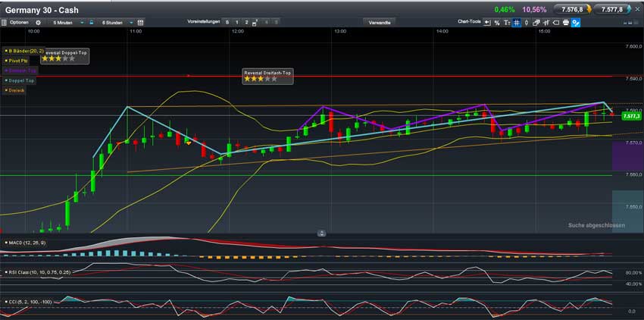644x320 pixels.
Task: Open the calendar date range icon
Action: tap(140, 23)
